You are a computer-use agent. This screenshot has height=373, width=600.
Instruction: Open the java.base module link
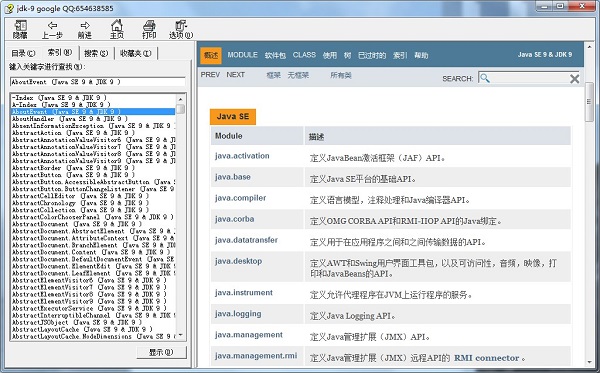233,177
